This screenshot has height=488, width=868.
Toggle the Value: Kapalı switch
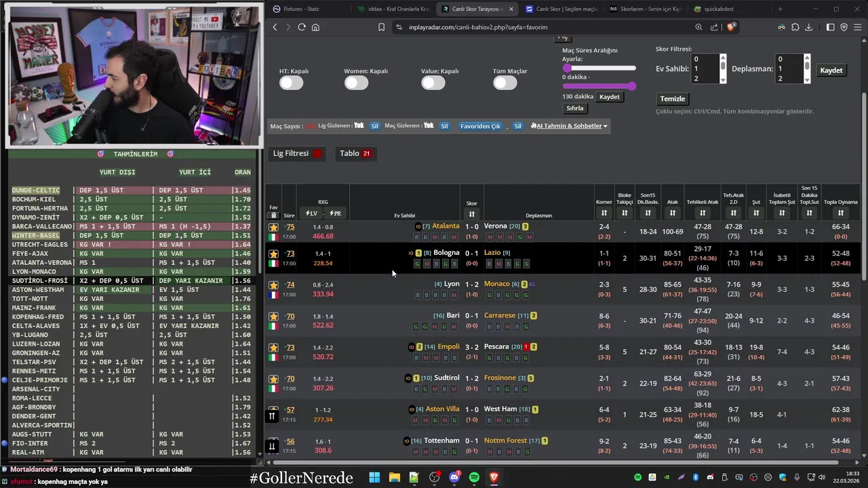pyautogui.click(x=433, y=83)
